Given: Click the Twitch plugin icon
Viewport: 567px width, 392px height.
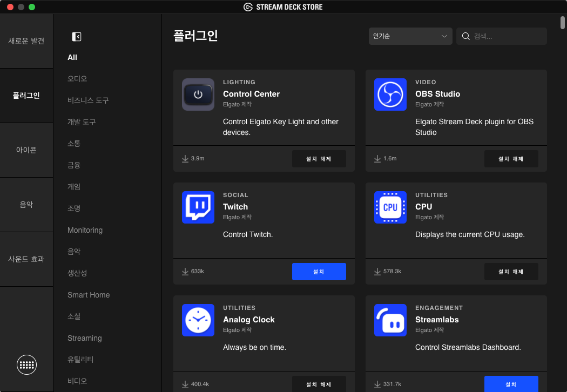Looking at the screenshot, I should click(x=198, y=207).
